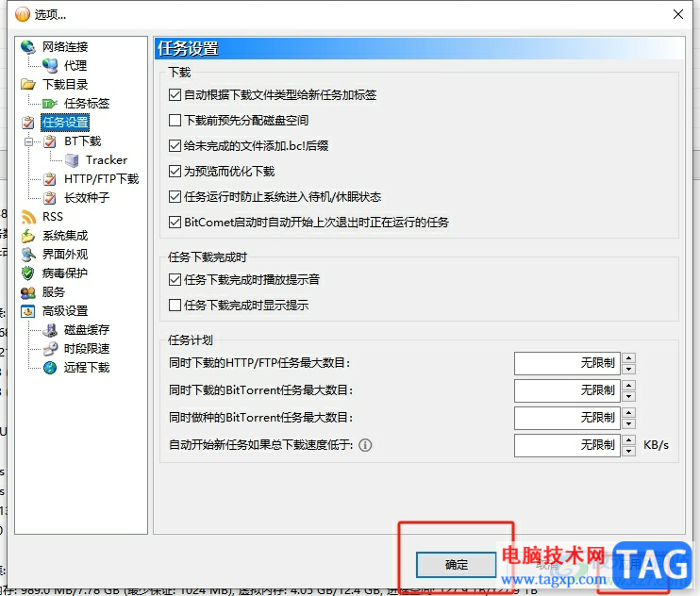Uncheck 自动根据下载文件类型给新任务加标签
The height and width of the screenshot is (596, 700).
tap(175, 95)
